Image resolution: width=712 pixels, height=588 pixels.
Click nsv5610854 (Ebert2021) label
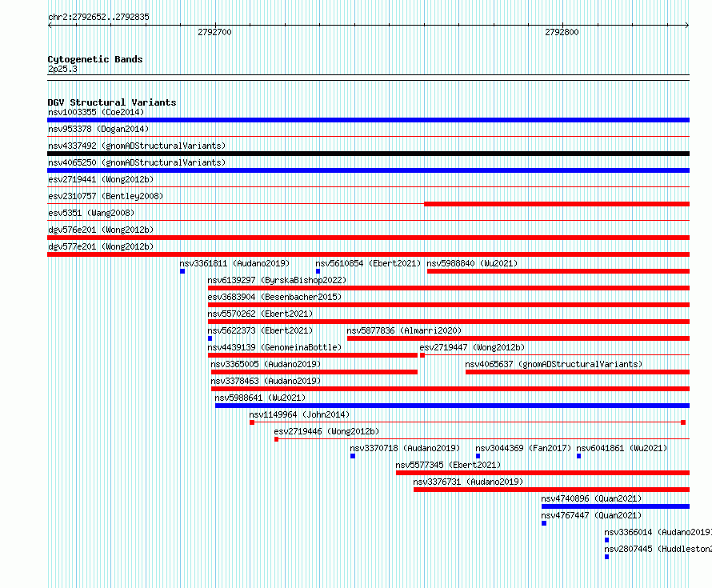368,263
